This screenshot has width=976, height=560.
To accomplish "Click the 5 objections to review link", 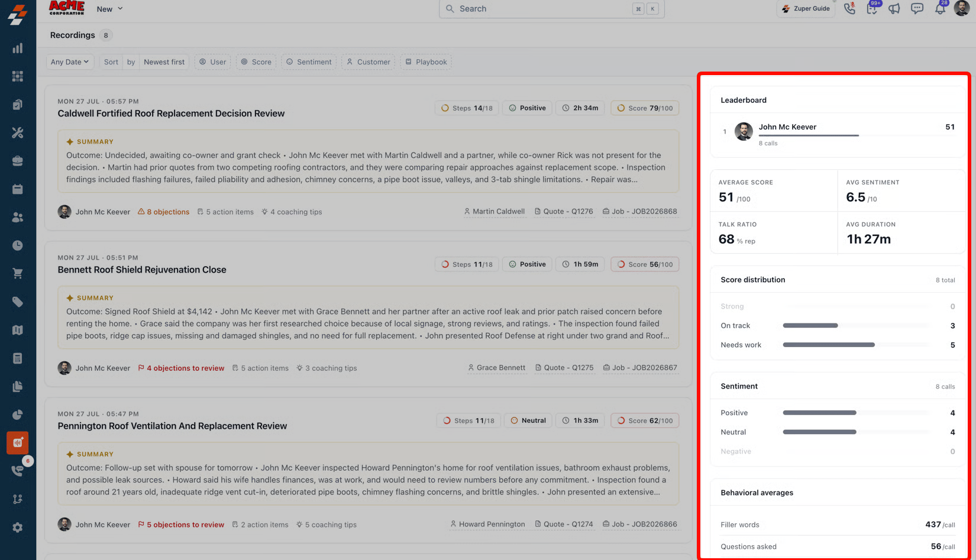I will tap(181, 525).
